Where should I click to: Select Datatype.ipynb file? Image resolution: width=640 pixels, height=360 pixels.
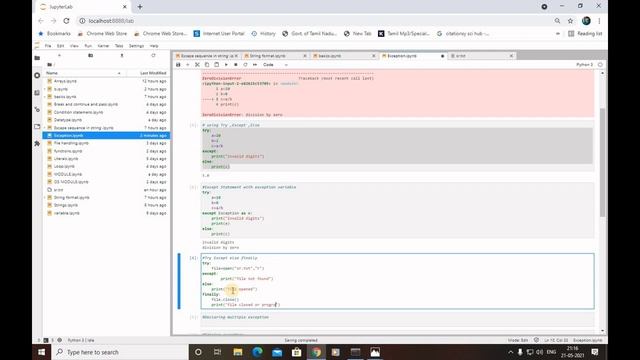pos(106,120)
